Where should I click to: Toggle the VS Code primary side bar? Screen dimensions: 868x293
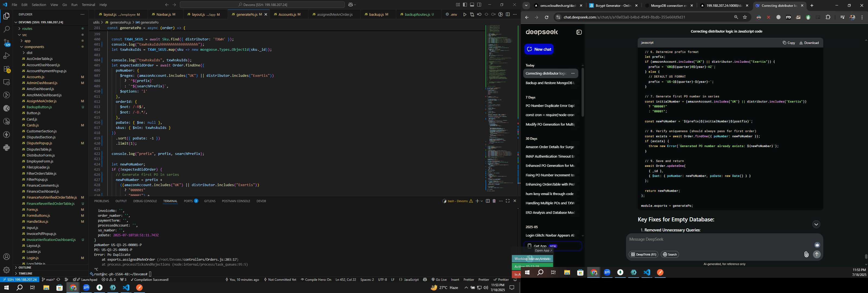click(465, 5)
